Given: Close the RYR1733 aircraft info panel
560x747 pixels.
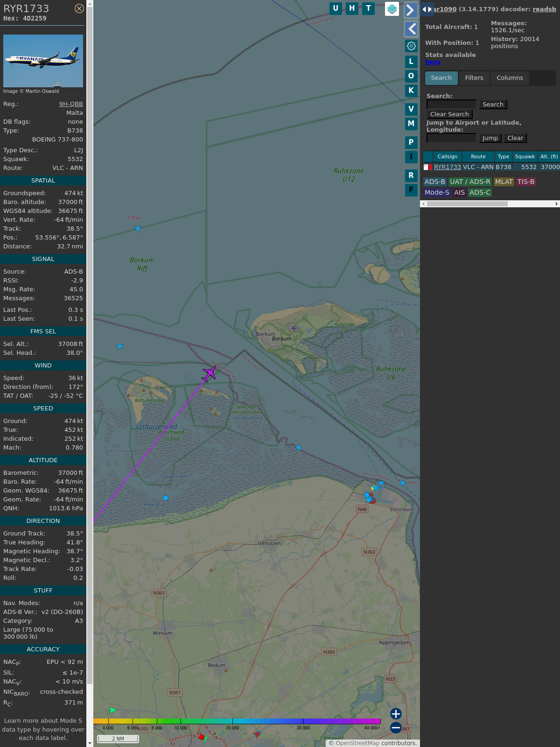Looking at the screenshot, I should click(x=79, y=8).
